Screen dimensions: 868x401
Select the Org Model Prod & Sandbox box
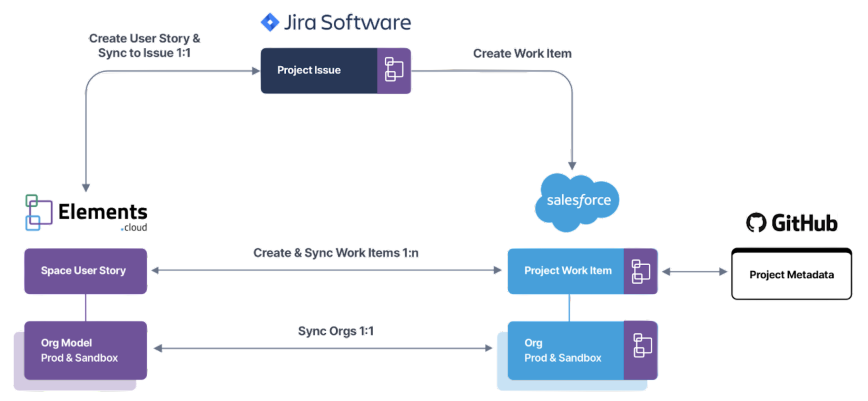[86, 351]
